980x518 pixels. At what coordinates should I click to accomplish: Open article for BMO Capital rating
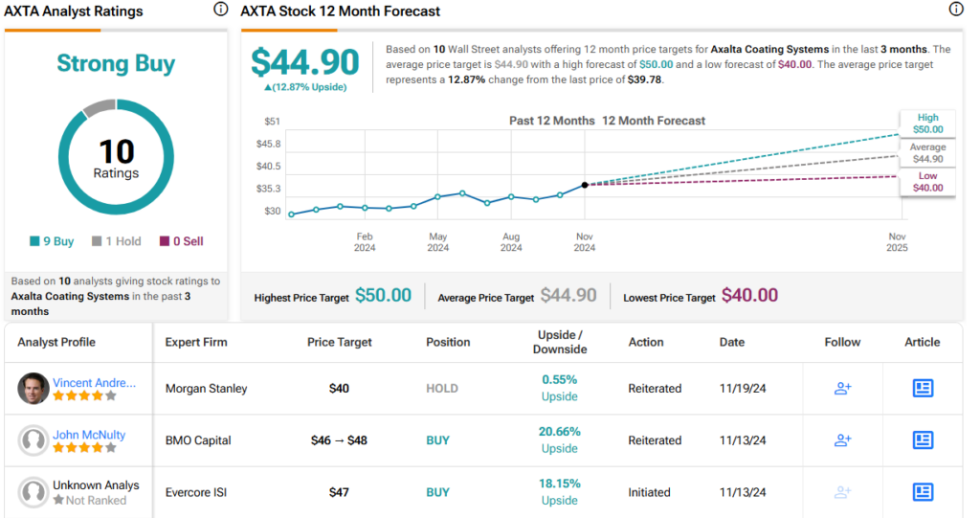pyautogui.click(x=923, y=440)
